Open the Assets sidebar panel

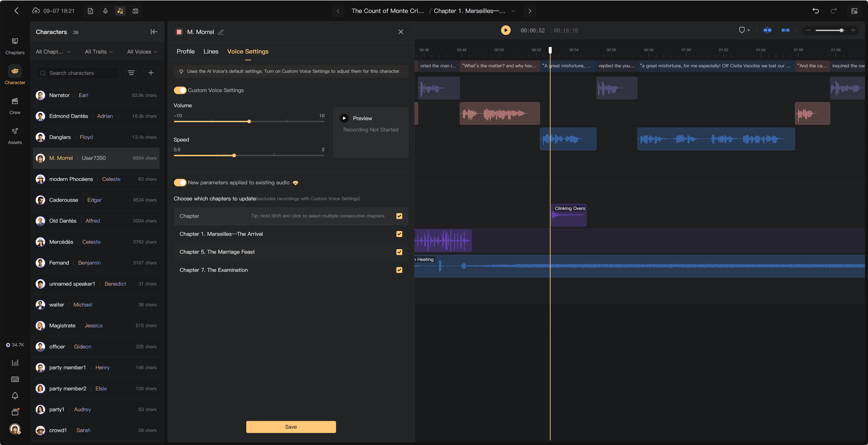tap(15, 136)
